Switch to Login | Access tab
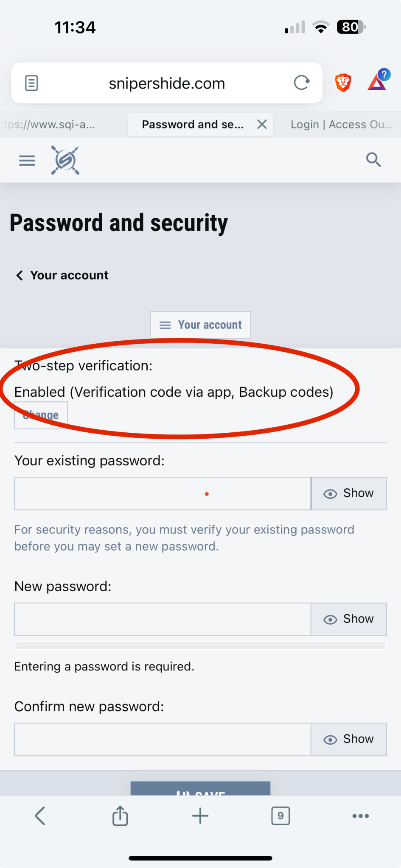 tap(342, 124)
